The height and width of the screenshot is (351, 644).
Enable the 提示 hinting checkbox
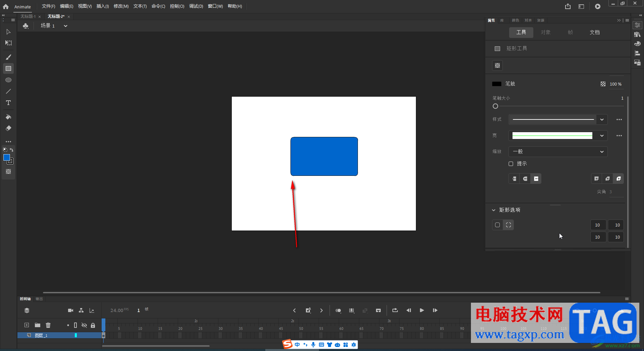point(511,164)
